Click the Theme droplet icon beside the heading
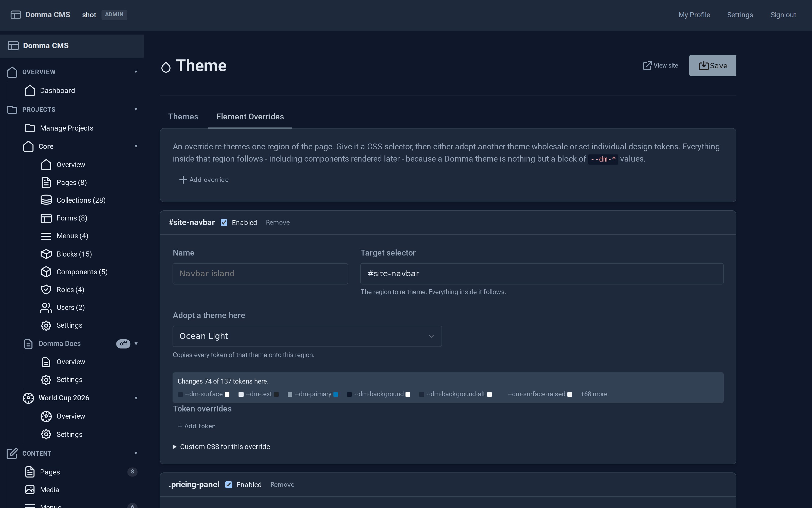 [166, 67]
